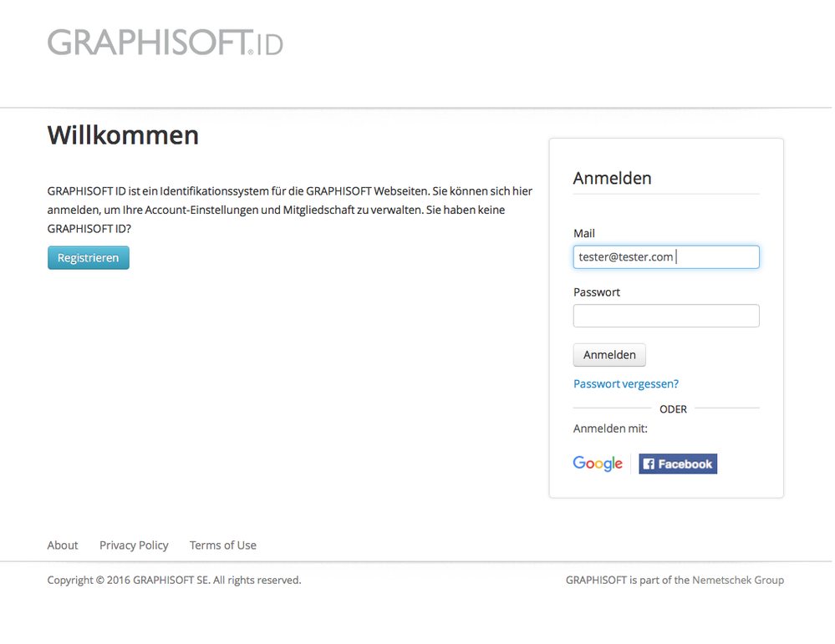Log in using the Facebook button
The height and width of the screenshot is (644, 835).
pyautogui.click(x=678, y=464)
